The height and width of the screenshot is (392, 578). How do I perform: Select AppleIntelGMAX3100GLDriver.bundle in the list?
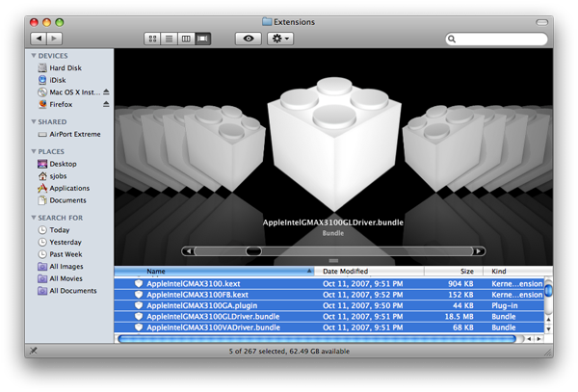[329, 317]
